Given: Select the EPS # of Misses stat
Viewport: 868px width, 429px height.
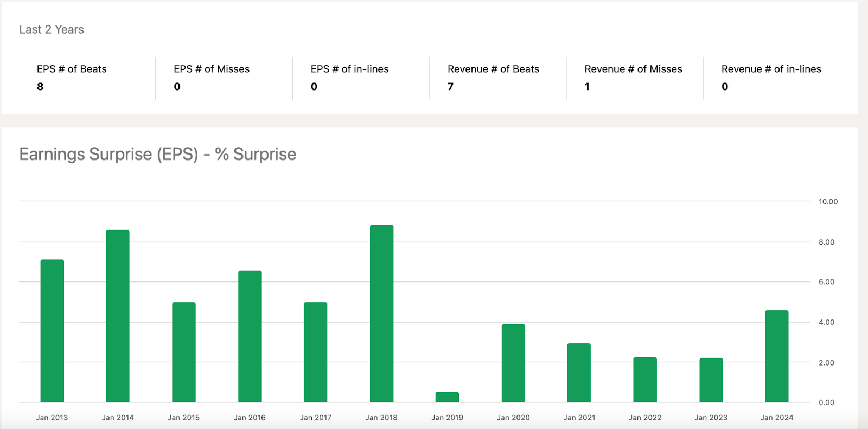Looking at the screenshot, I should [212, 77].
